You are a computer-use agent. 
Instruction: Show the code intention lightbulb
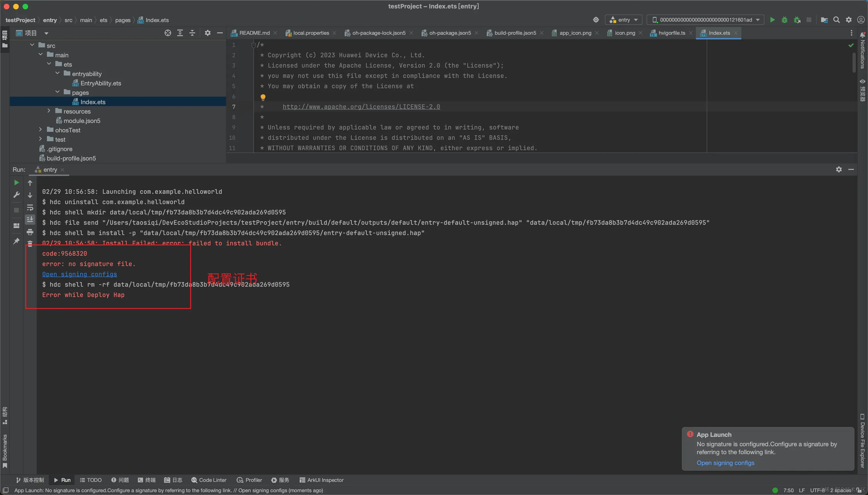tap(263, 97)
